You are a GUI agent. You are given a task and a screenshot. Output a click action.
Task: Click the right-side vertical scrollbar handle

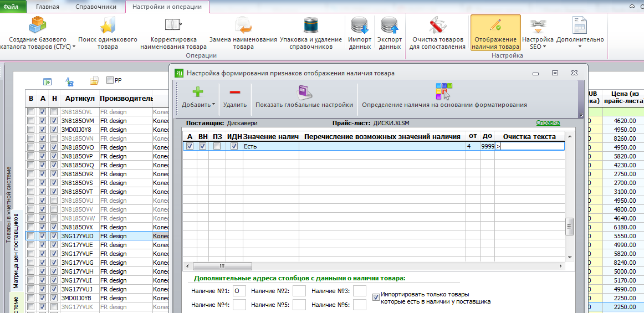(569, 227)
